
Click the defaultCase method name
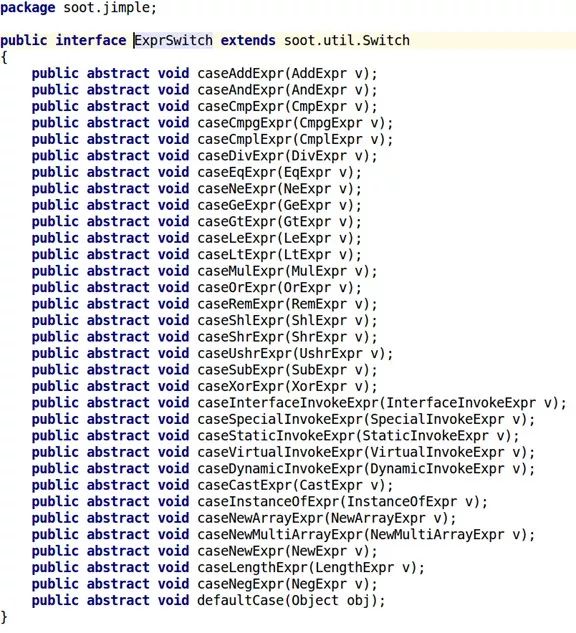[x=241, y=601]
